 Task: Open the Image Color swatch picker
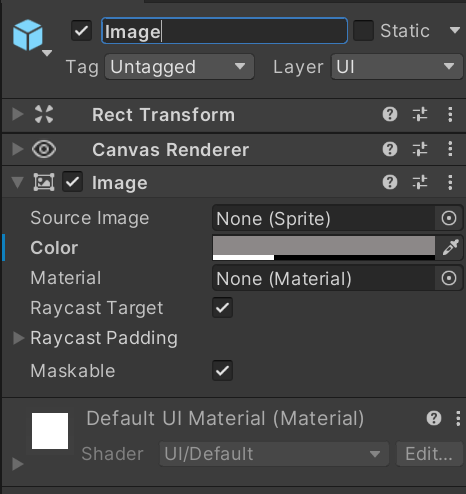[x=324, y=248]
